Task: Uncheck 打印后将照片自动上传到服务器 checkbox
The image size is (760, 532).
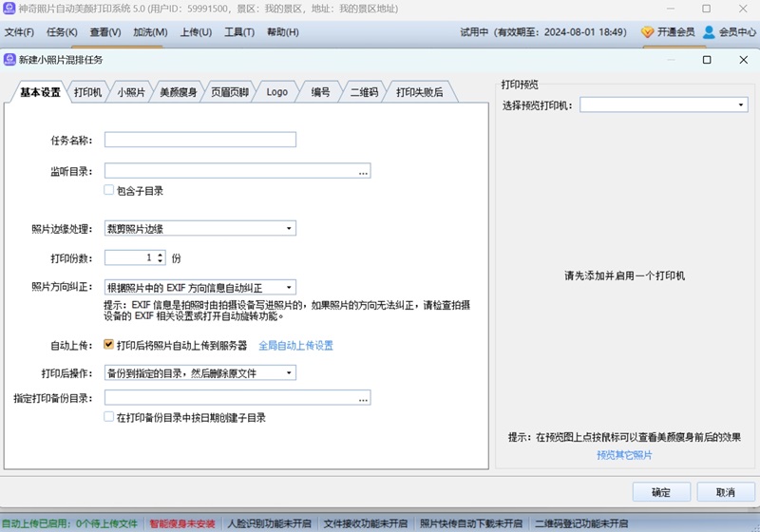Action: point(109,345)
